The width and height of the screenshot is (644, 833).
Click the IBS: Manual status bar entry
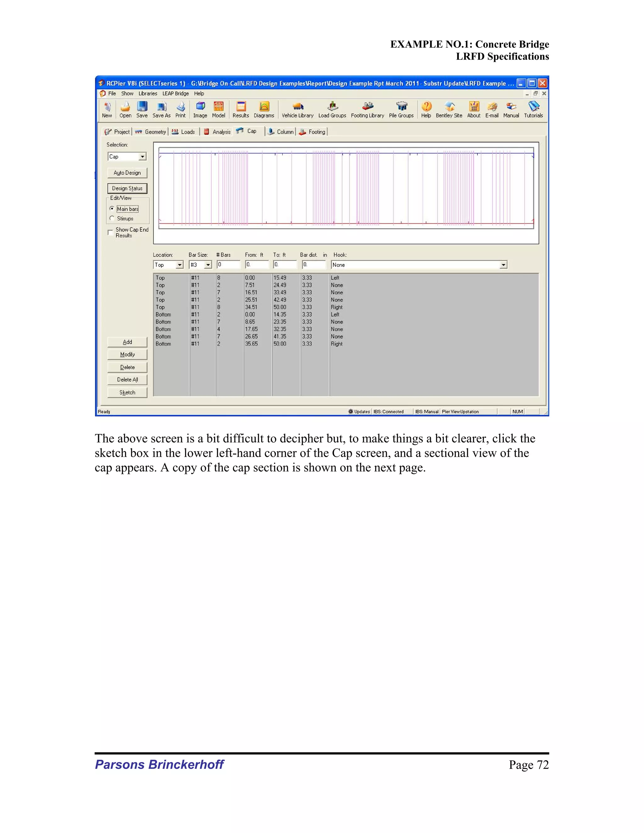426,411
